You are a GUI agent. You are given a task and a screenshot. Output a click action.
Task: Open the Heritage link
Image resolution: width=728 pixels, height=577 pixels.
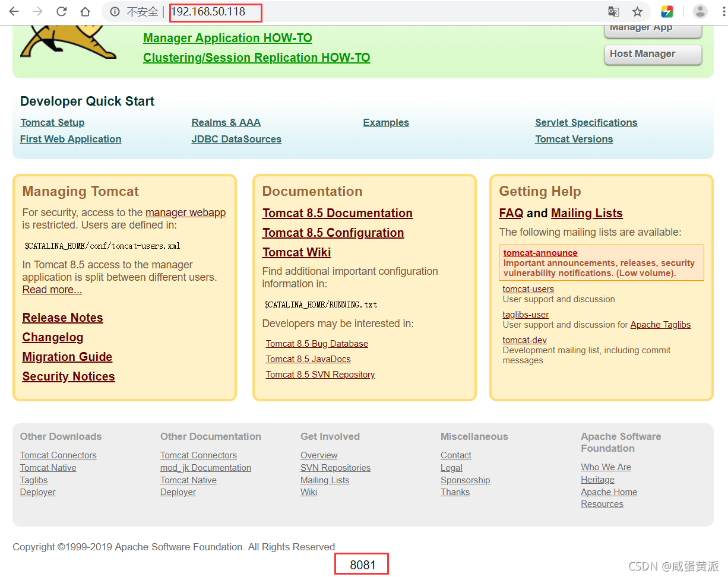pos(597,480)
